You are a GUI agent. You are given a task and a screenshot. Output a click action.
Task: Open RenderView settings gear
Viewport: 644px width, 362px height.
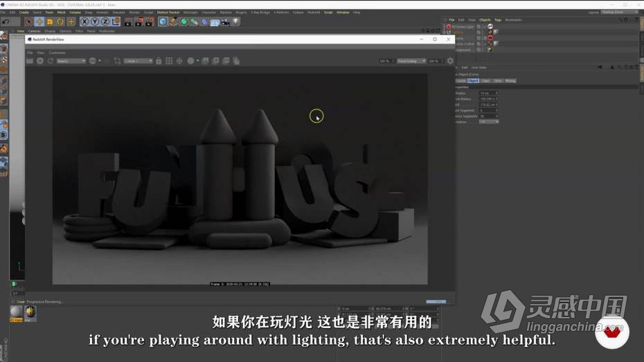(x=450, y=61)
